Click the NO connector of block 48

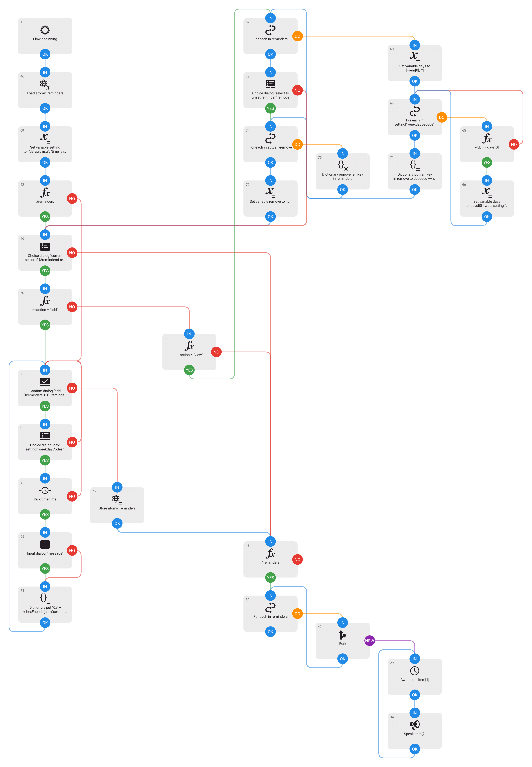(x=297, y=560)
